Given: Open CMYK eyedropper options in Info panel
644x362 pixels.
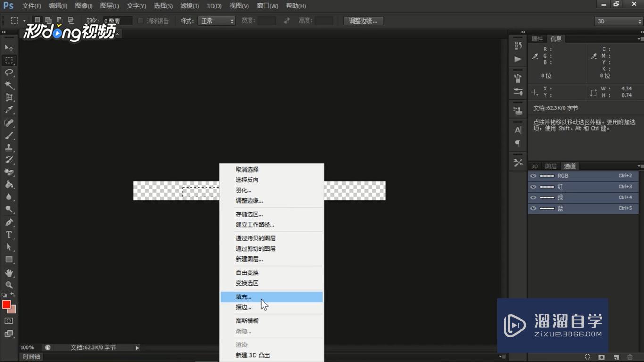Looking at the screenshot, I should pos(594,56).
